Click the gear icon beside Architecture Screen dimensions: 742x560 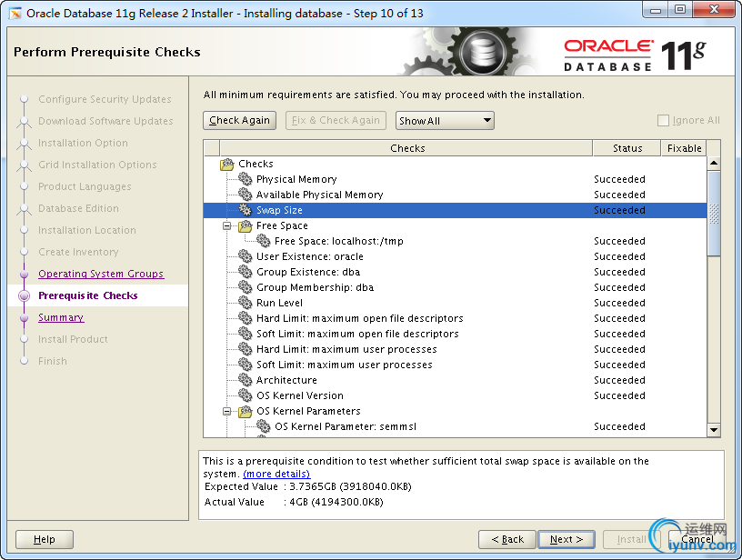pos(246,380)
